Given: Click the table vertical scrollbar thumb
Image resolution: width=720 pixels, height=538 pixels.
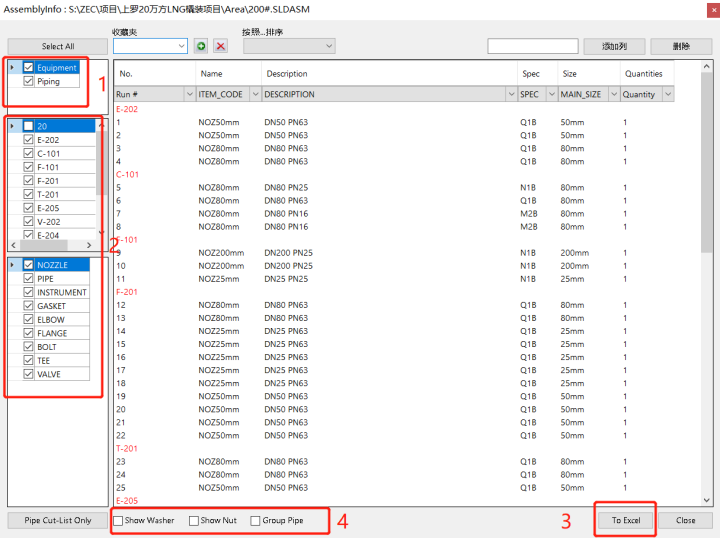Looking at the screenshot, I should 707,162.
